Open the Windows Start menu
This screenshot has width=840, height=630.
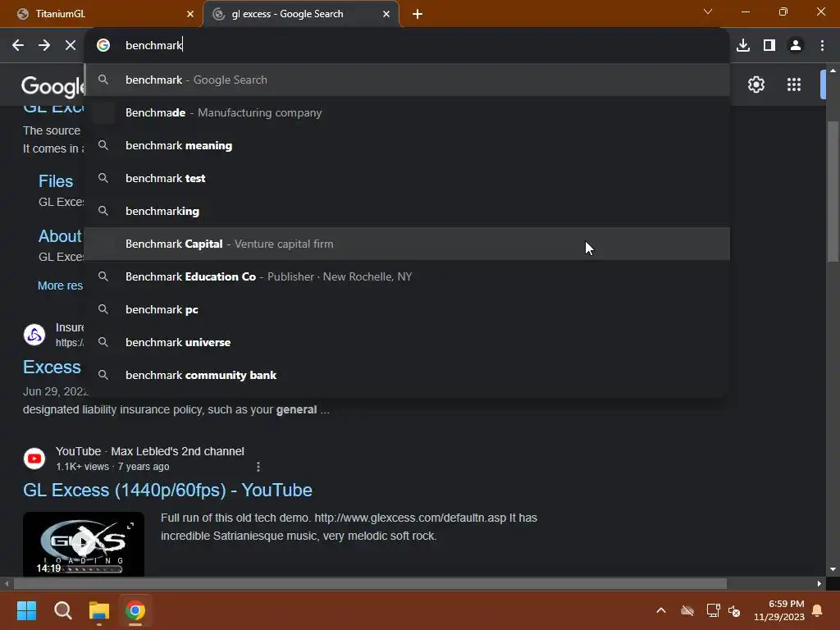[x=27, y=610]
